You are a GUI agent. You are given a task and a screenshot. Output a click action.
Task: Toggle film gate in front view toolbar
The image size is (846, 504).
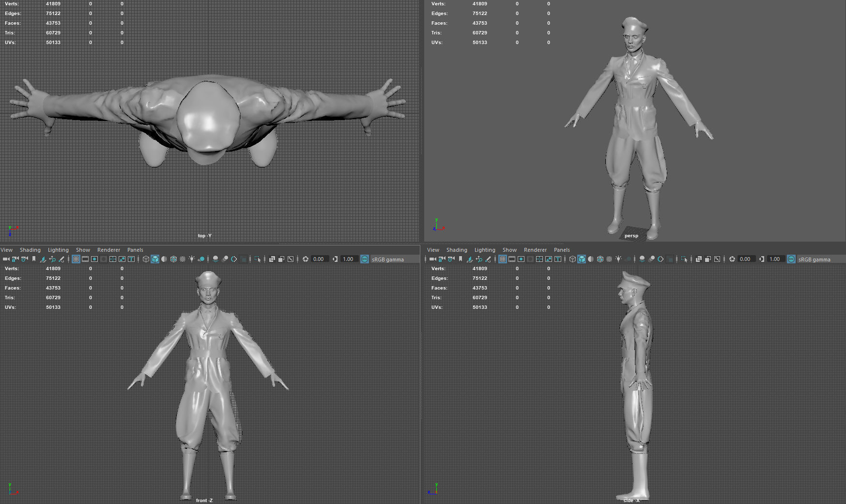coord(85,259)
